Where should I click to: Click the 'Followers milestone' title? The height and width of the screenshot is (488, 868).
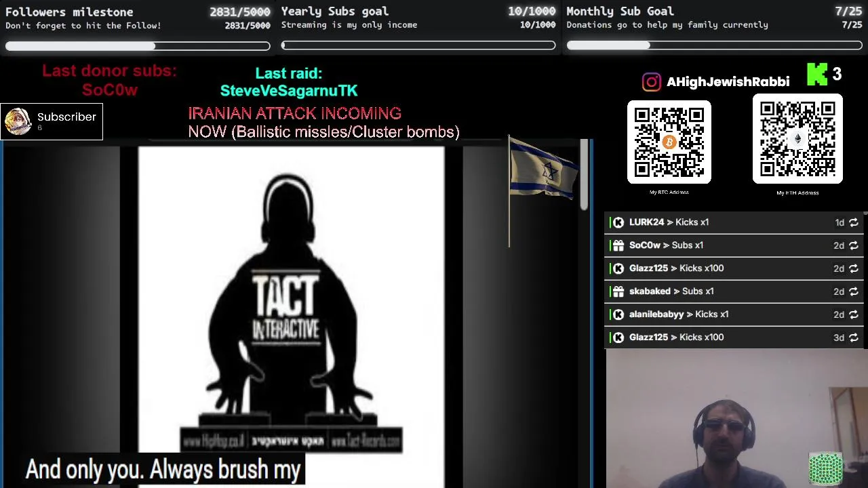click(x=69, y=12)
